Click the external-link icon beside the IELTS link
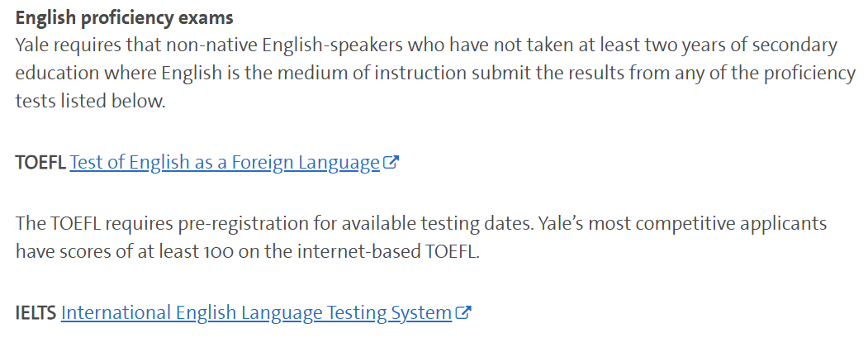This screenshot has height=357, width=868. 463,312
